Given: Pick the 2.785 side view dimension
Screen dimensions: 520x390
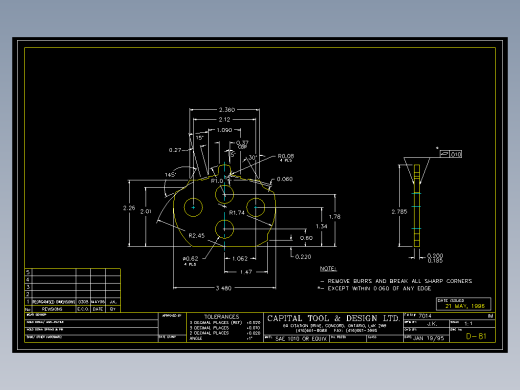Looking at the screenshot, I should 399,212.
